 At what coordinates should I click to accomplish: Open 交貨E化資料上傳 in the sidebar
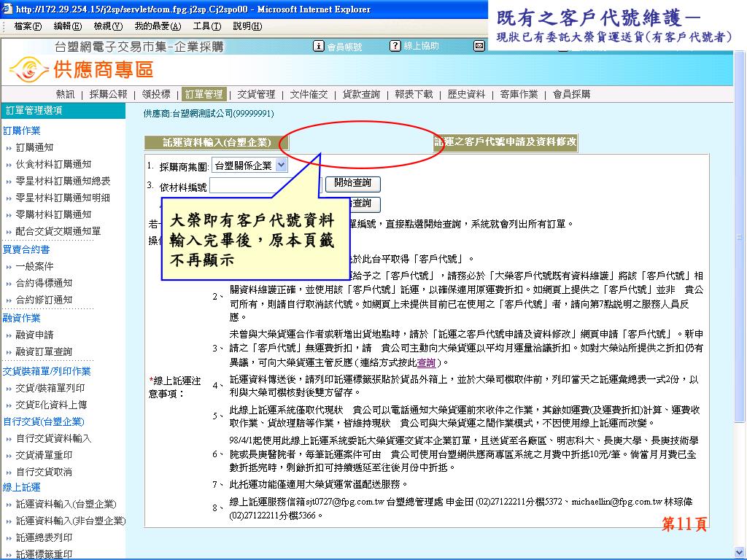click(52, 405)
